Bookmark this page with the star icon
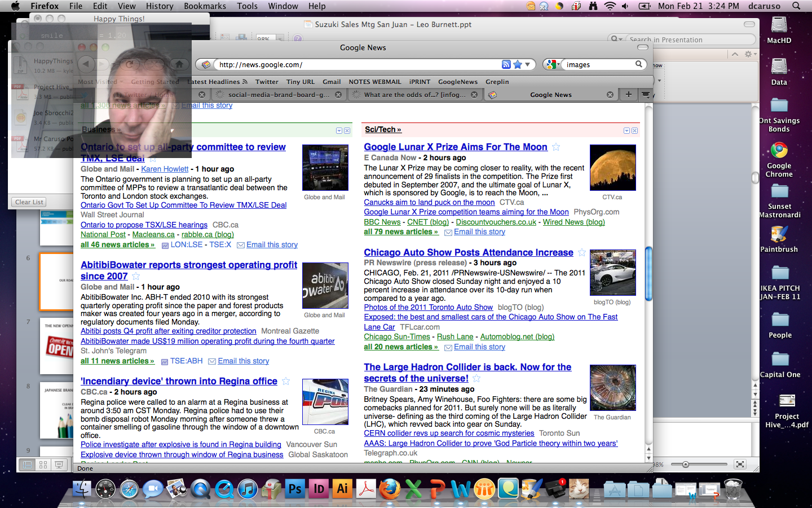Image resolution: width=812 pixels, height=508 pixels. 517,64
